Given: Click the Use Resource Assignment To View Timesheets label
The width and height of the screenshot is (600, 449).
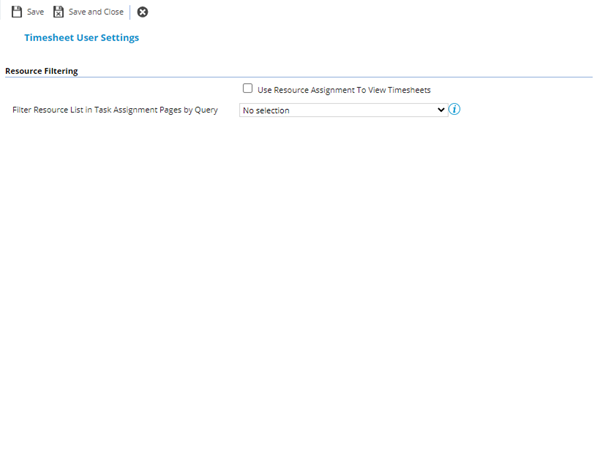Looking at the screenshot, I should pos(344,90).
